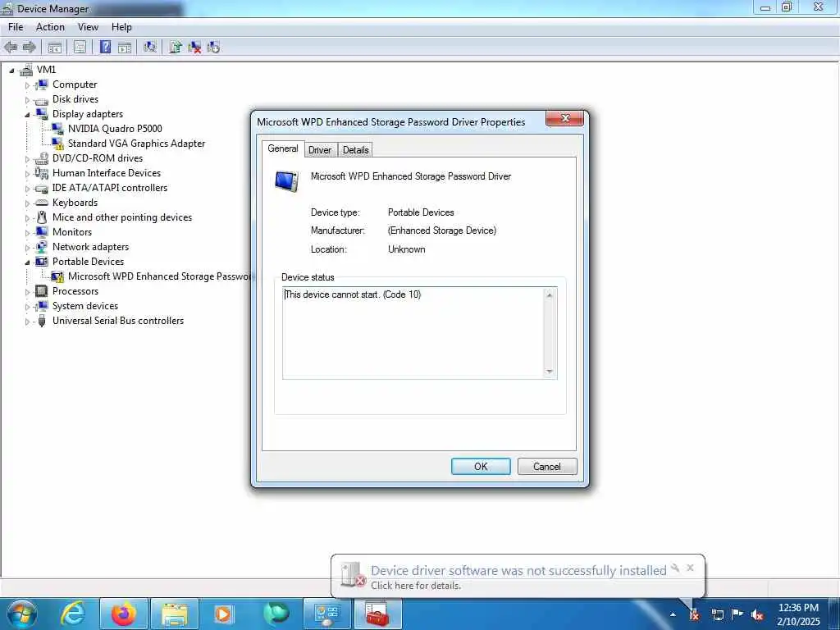The width and height of the screenshot is (840, 630).
Task: Open the Properties toolbar icon
Action: click(x=80, y=47)
